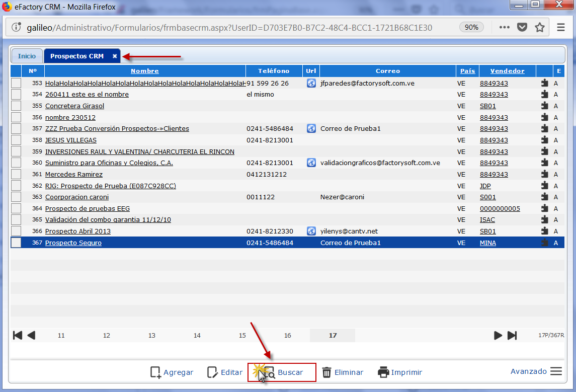Go to page 15
The image size is (576, 392).
[242, 336]
